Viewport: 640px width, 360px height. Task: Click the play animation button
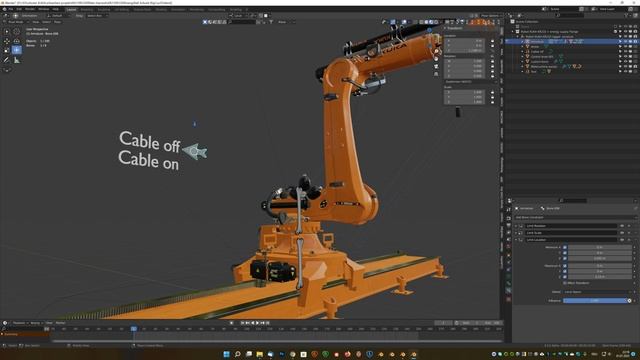[x=257, y=323]
